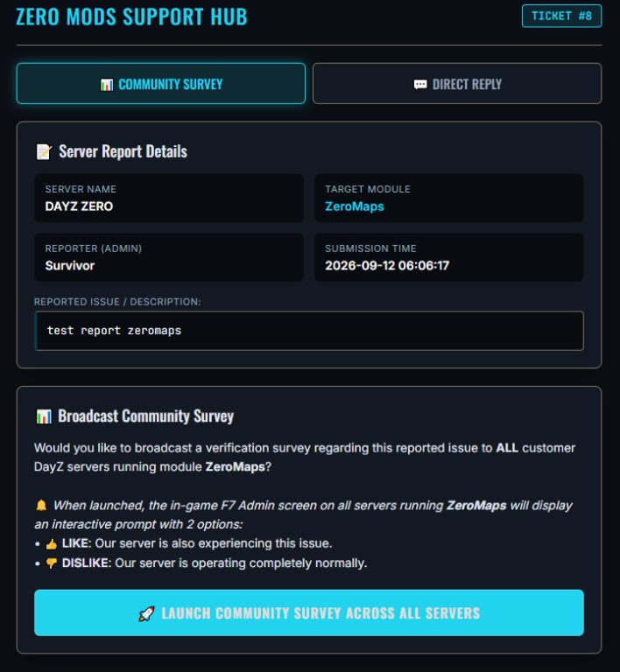Viewport: 620px width, 672px height.
Task: Click the Ticket #8 badge
Action: click(561, 16)
